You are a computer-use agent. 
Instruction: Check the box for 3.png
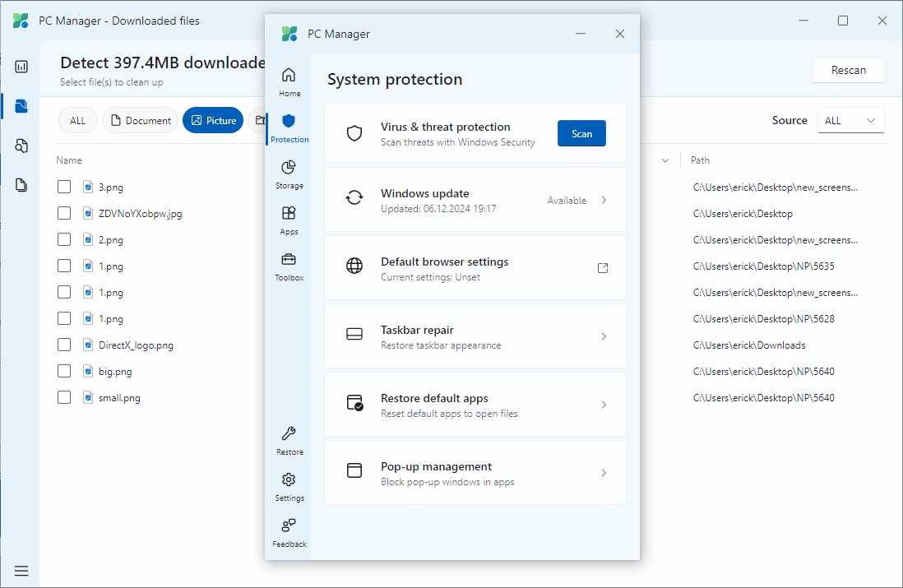(x=64, y=188)
